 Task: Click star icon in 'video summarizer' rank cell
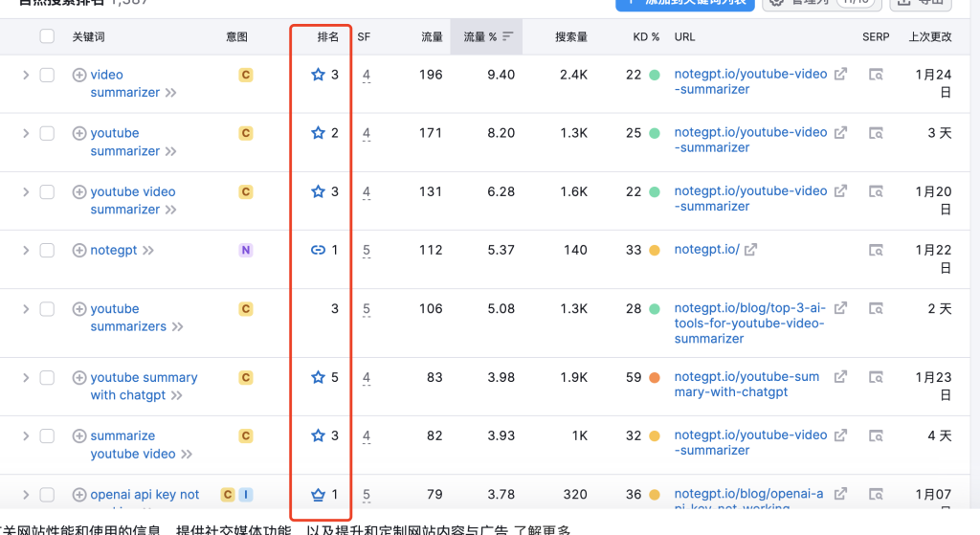[x=318, y=75]
